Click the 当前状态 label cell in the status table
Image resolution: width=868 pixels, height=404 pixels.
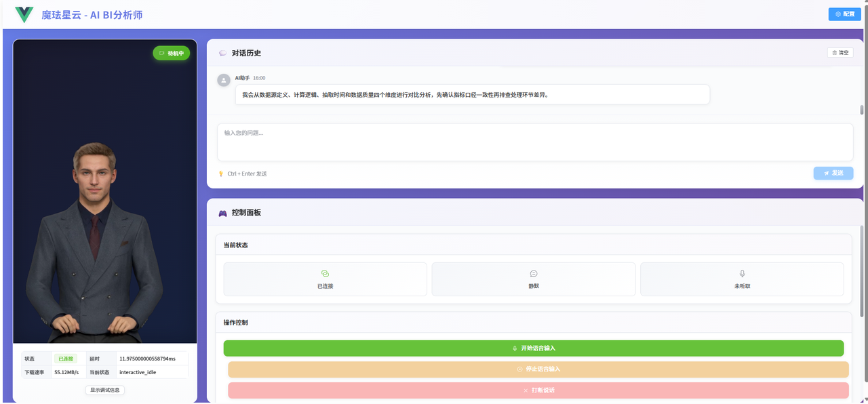(x=100, y=372)
